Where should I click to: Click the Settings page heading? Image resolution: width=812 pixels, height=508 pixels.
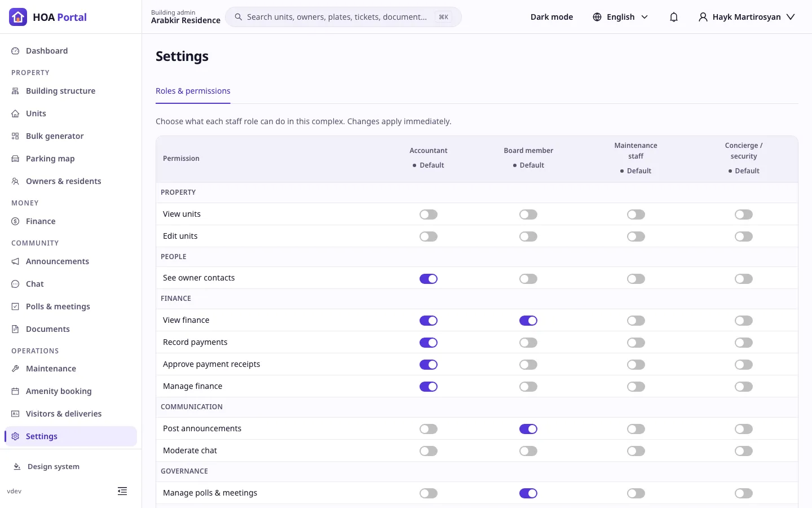(x=182, y=56)
